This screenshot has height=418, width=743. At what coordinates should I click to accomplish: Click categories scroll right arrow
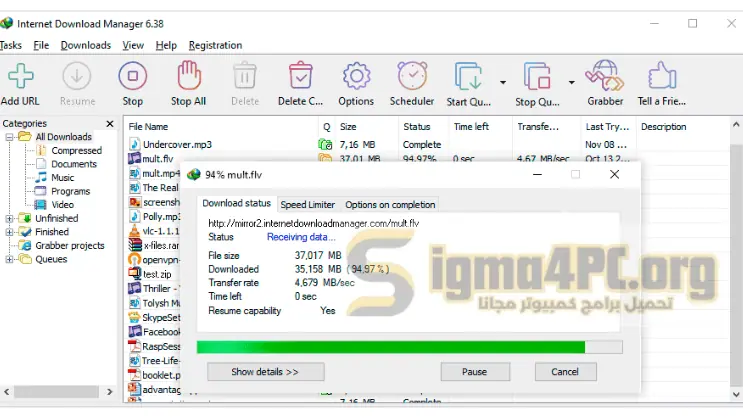pyautogui.click(x=109, y=392)
